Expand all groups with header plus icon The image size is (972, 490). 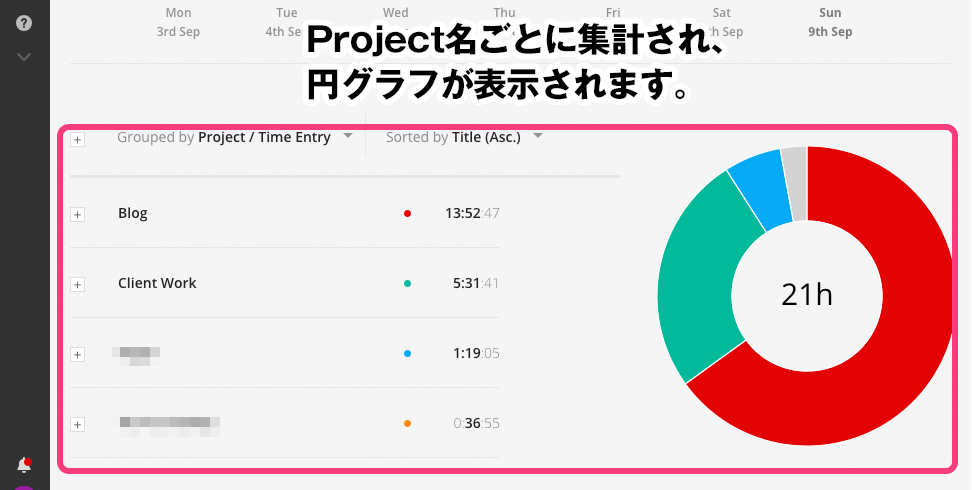(x=77, y=140)
